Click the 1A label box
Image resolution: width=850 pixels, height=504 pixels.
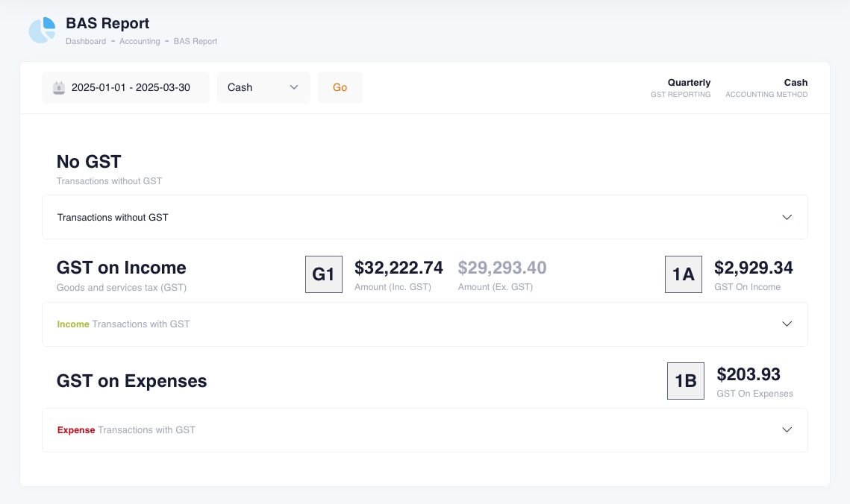tap(684, 274)
